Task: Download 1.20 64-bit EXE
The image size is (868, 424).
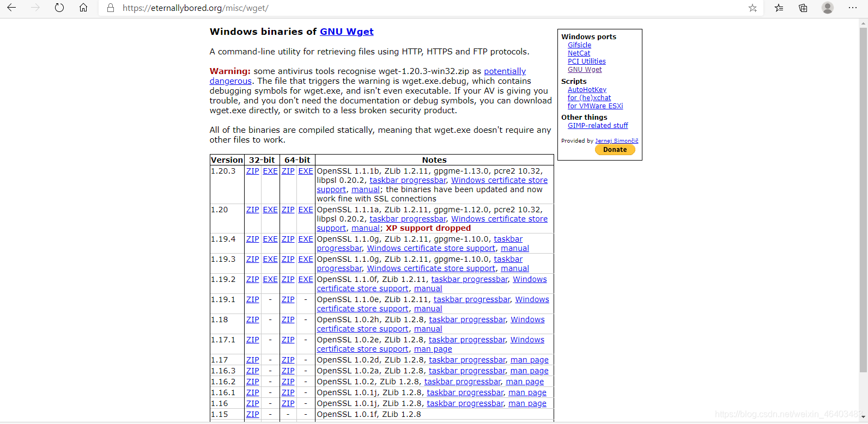Action: click(306, 210)
